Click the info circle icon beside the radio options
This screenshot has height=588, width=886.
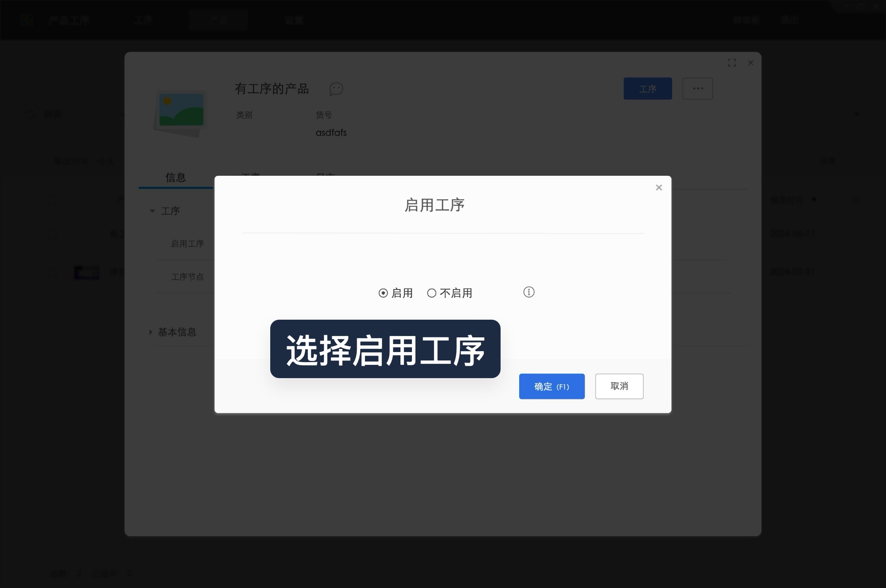(x=528, y=292)
